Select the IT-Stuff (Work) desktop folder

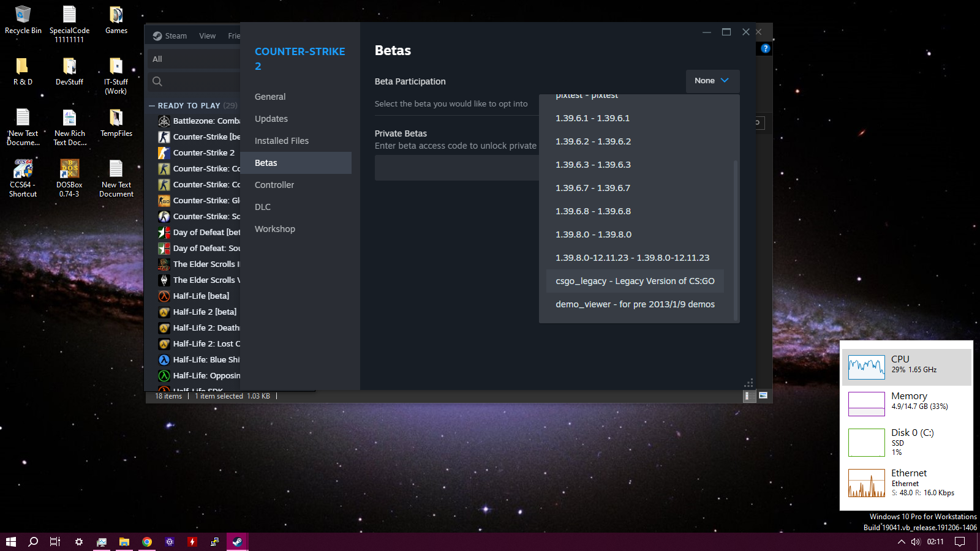pyautogui.click(x=116, y=76)
